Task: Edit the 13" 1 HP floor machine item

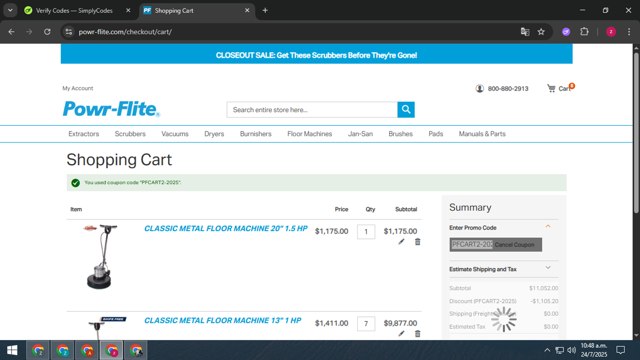Action: pyautogui.click(x=402, y=333)
